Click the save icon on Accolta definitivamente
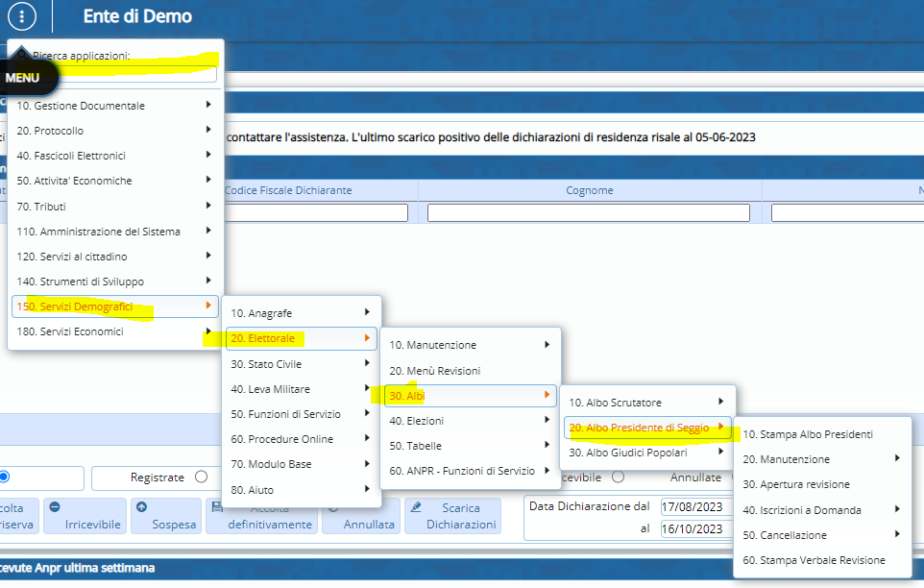Screen dimensions: 924x588 (218, 506)
